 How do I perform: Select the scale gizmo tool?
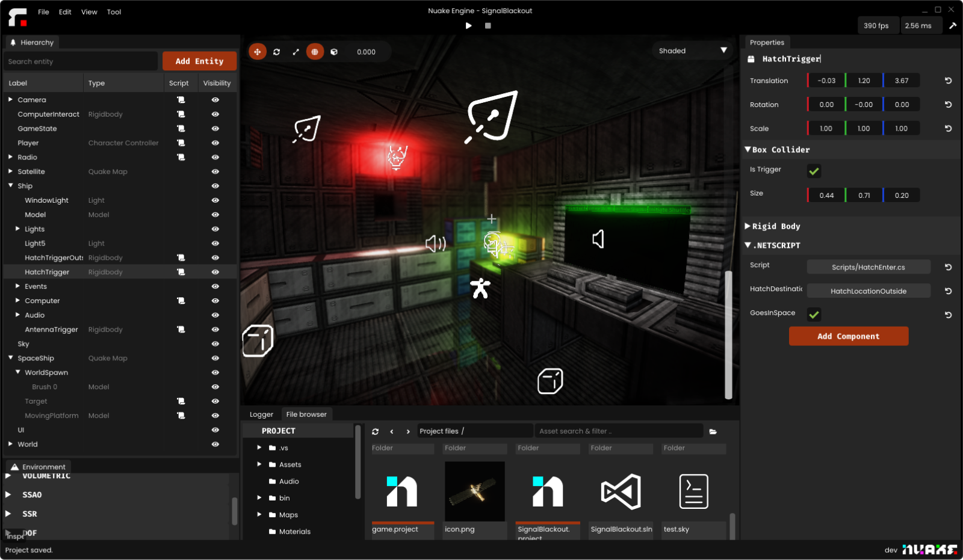click(296, 52)
